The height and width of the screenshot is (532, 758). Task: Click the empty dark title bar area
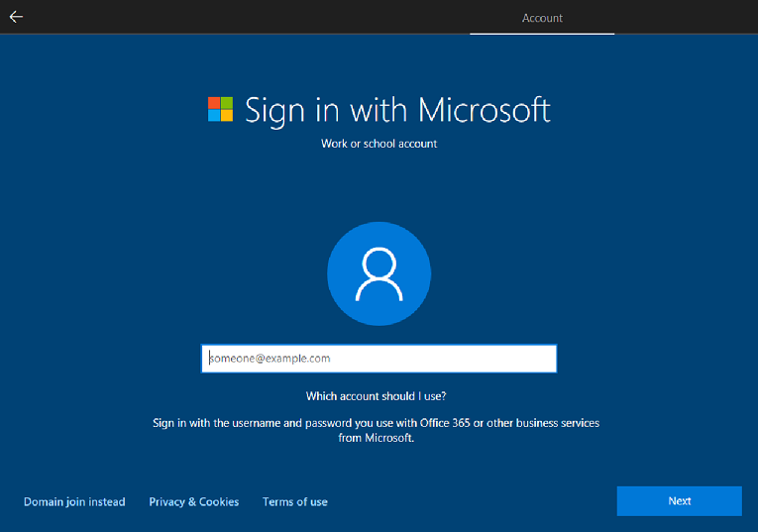[248, 17]
